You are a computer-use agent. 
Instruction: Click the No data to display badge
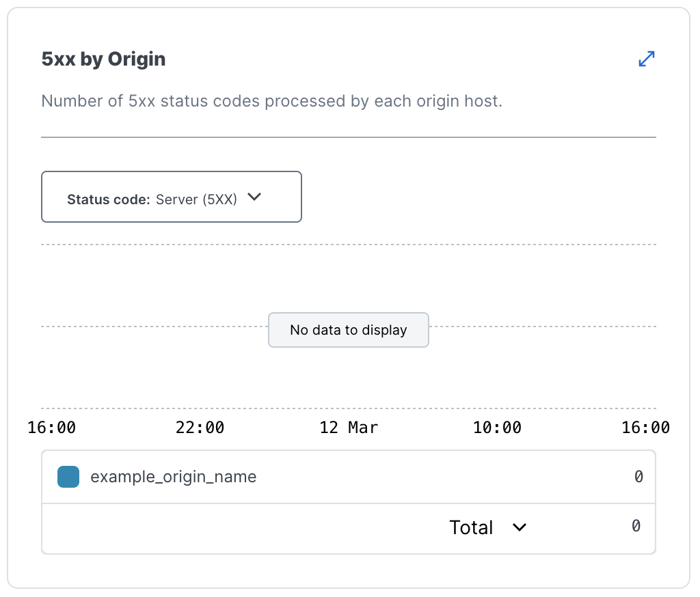point(349,330)
